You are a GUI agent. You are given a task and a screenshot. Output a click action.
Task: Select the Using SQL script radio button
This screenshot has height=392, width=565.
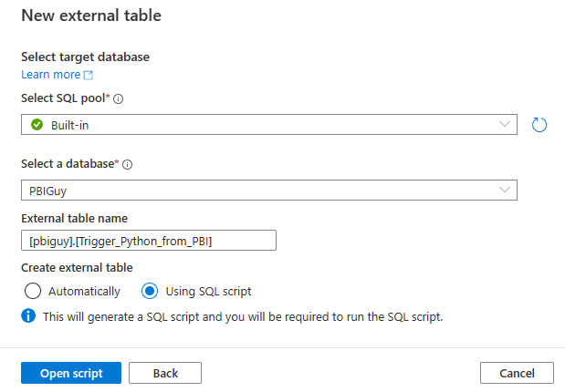[x=151, y=291]
